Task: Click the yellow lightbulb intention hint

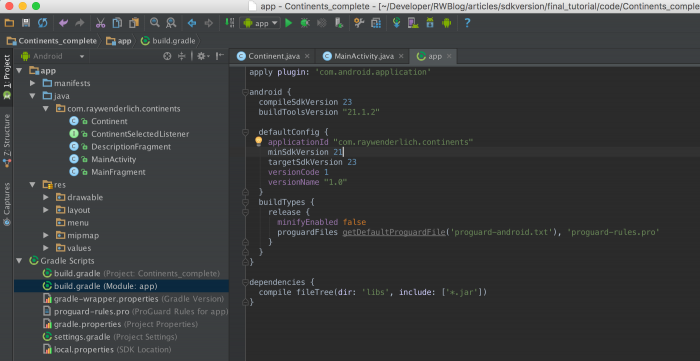Action: point(258,141)
